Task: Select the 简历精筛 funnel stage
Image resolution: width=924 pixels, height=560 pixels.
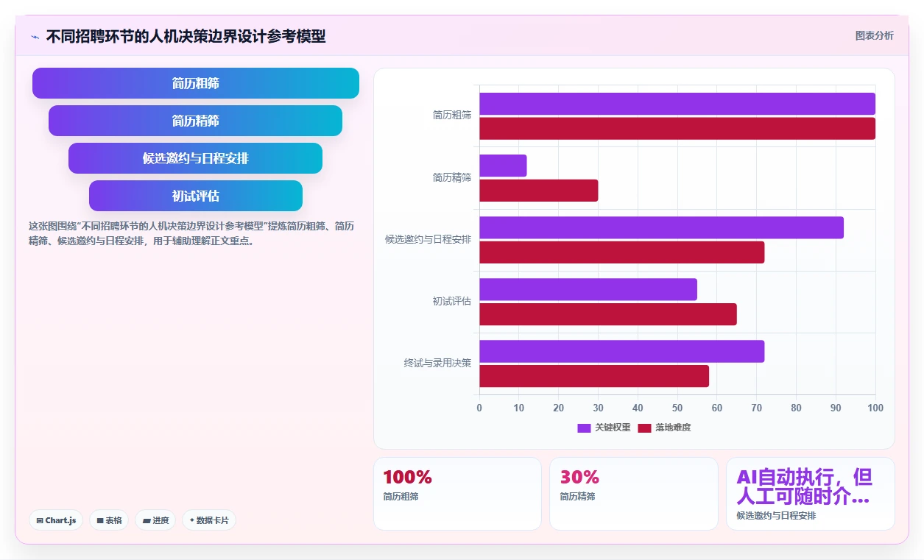Action: point(196,121)
